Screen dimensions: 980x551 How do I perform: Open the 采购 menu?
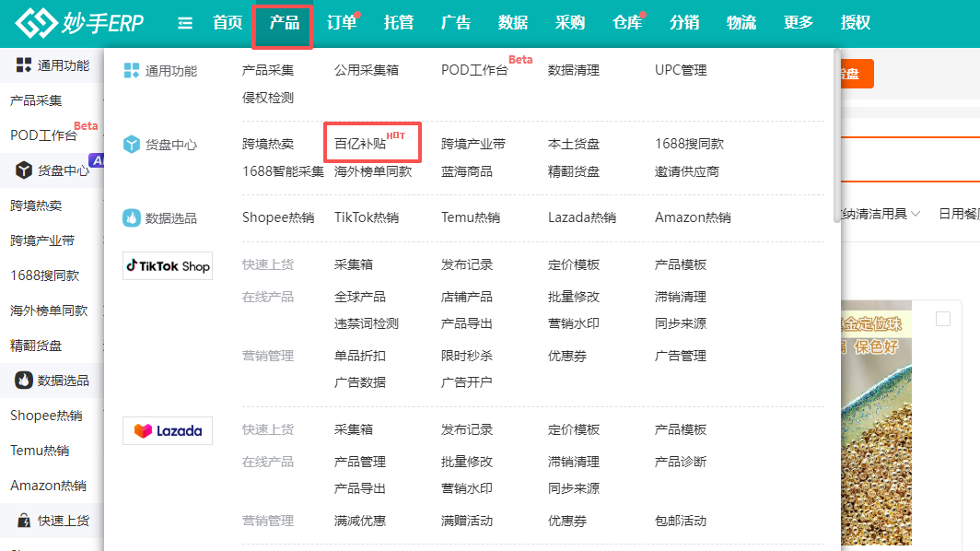[570, 23]
